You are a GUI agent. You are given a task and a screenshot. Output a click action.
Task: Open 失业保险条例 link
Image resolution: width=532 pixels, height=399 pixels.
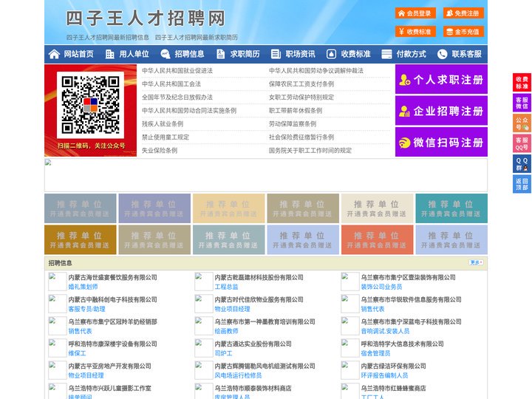coord(160,150)
